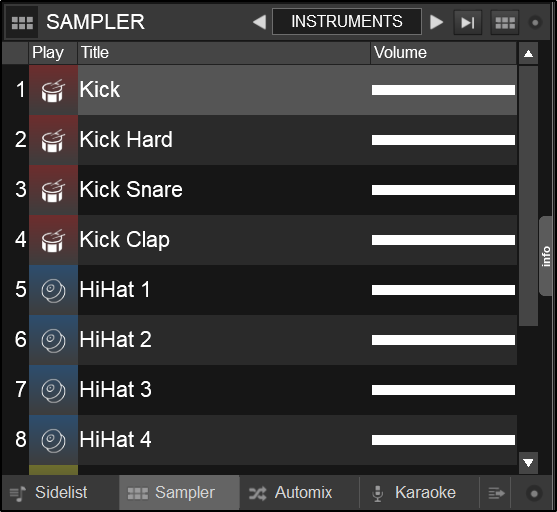This screenshot has width=557, height=512.
Task: Switch to the Automix tab
Action: pos(290,493)
